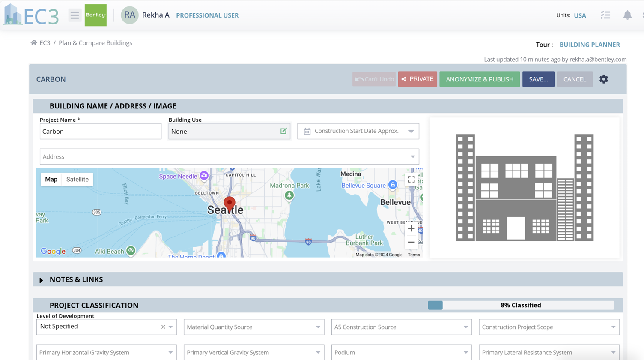Enter fullscreen view on the map

click(x=411, y=180)
